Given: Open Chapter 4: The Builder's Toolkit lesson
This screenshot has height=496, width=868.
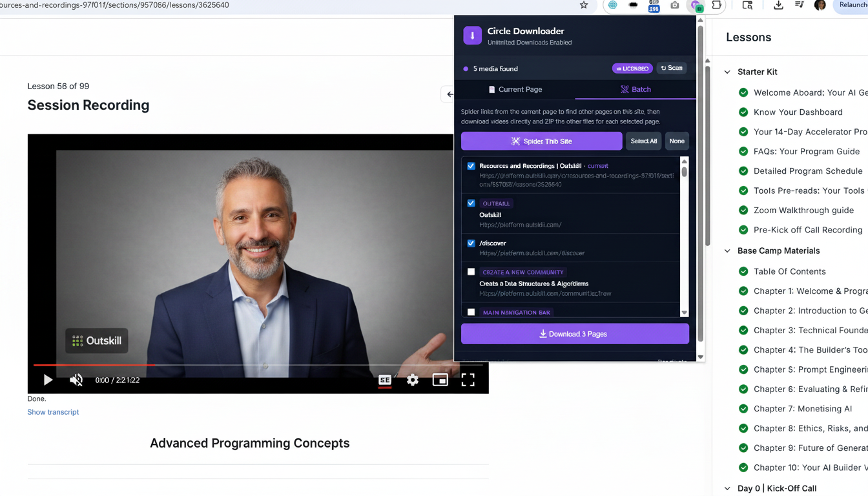Looking at the screenshot, I should pyautogui.click(x=811, y=349).
